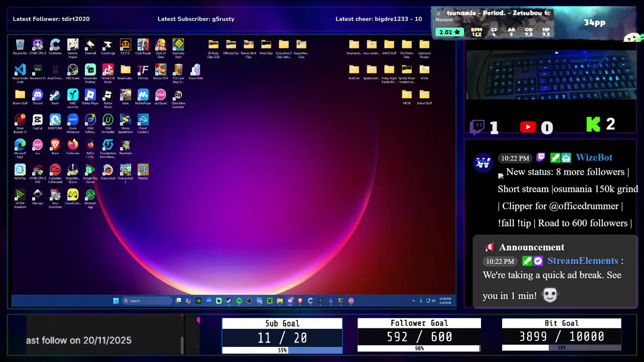Open the ArkOS Stuff folder
644x362 pixels.
coord(389,46)
